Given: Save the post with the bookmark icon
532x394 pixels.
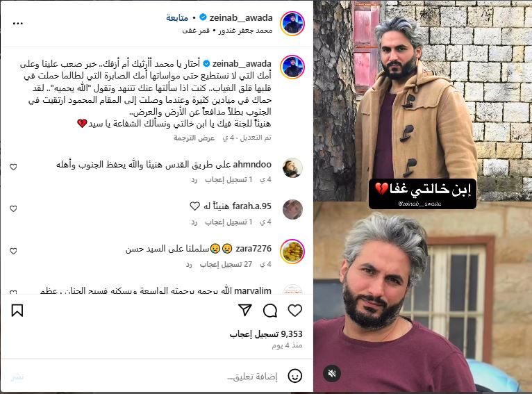Looking at the screenshot, I should 17,311.
